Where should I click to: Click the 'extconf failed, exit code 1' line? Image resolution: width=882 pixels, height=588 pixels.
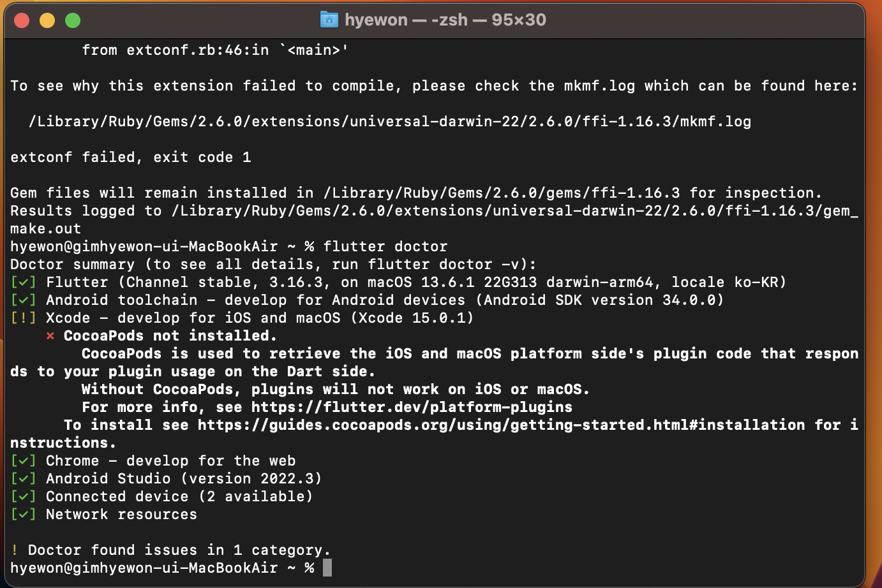pos(131,157)
